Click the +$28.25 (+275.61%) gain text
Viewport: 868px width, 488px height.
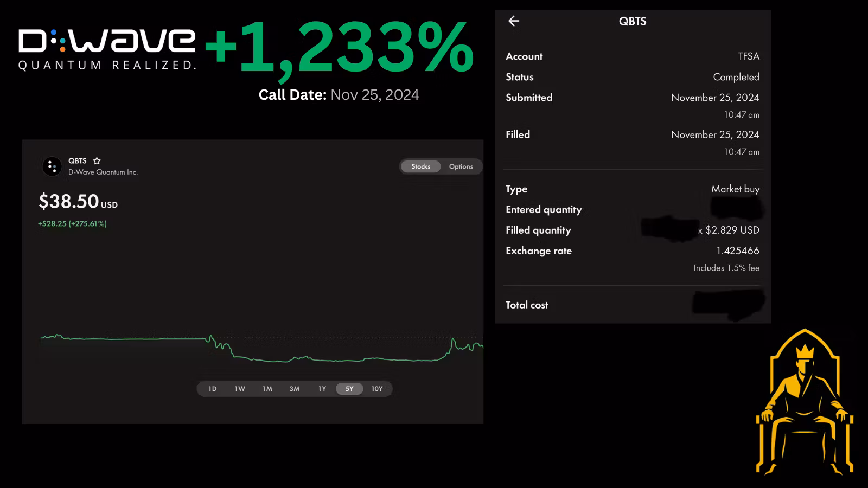coord(72,223)
